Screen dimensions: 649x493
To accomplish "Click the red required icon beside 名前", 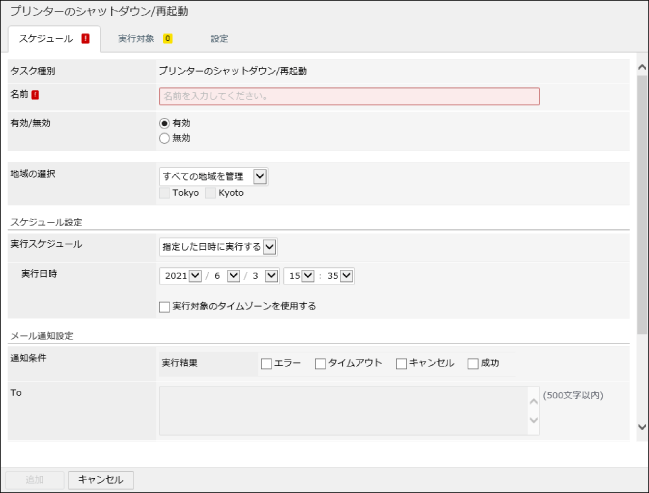I will click(35, 95).
